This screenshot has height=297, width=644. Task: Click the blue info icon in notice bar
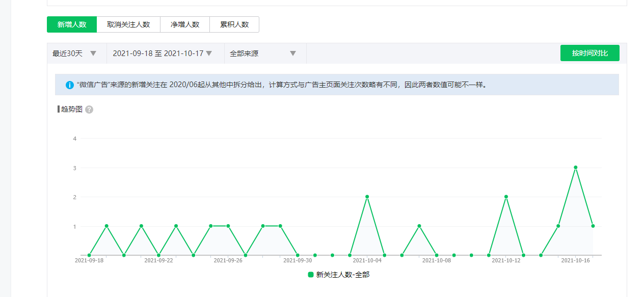pyautogui.click(x=70, y=85)
